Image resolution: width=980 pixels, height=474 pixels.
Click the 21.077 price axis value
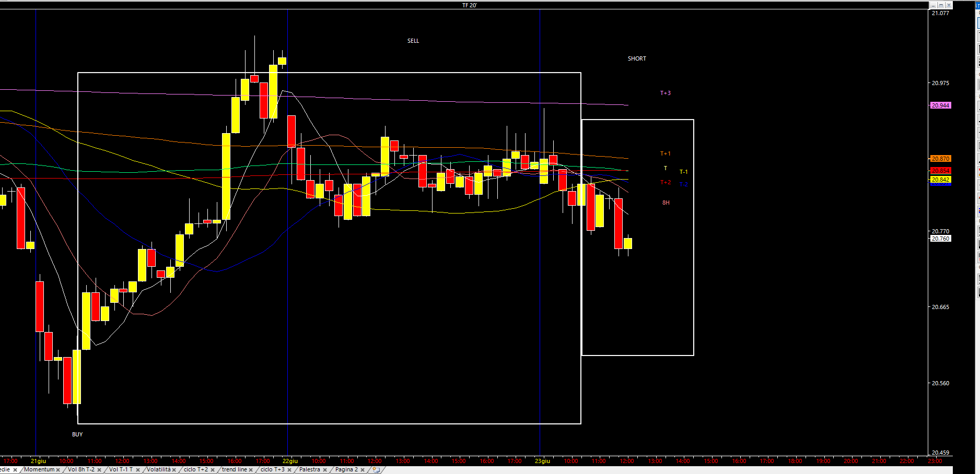click(940, 13)
